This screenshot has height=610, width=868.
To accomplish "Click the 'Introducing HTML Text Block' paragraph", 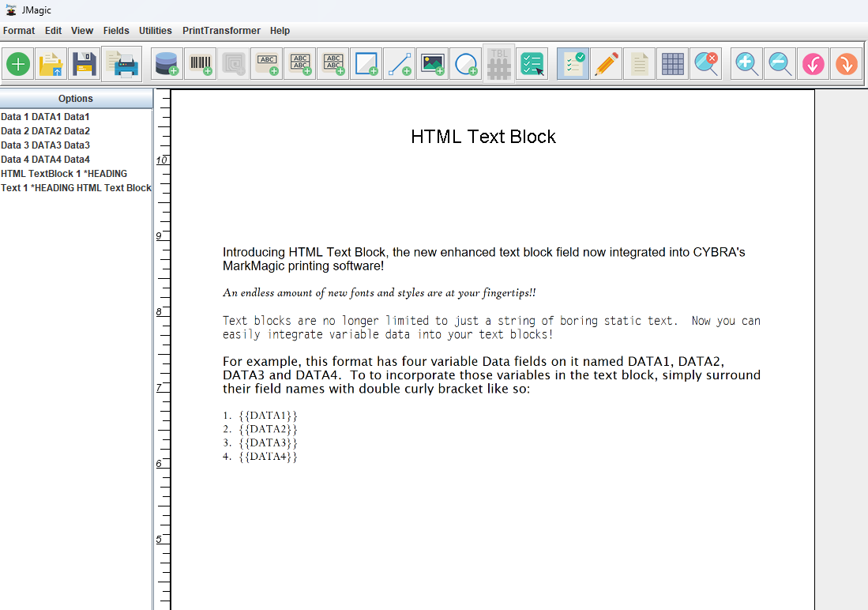I will click(x=484, y=259).
